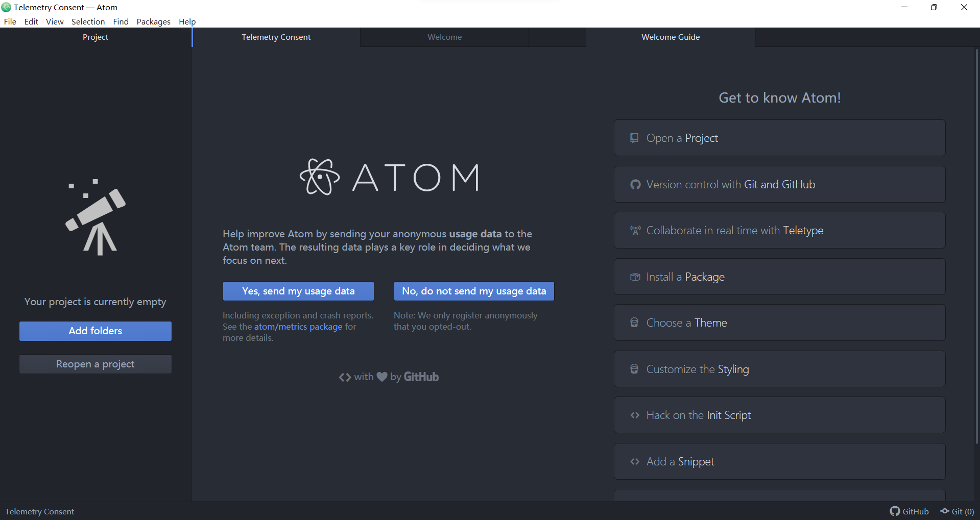980x520 pixels.
Task: Open the atom/metrics package link
Action: (x=298, y=327)
